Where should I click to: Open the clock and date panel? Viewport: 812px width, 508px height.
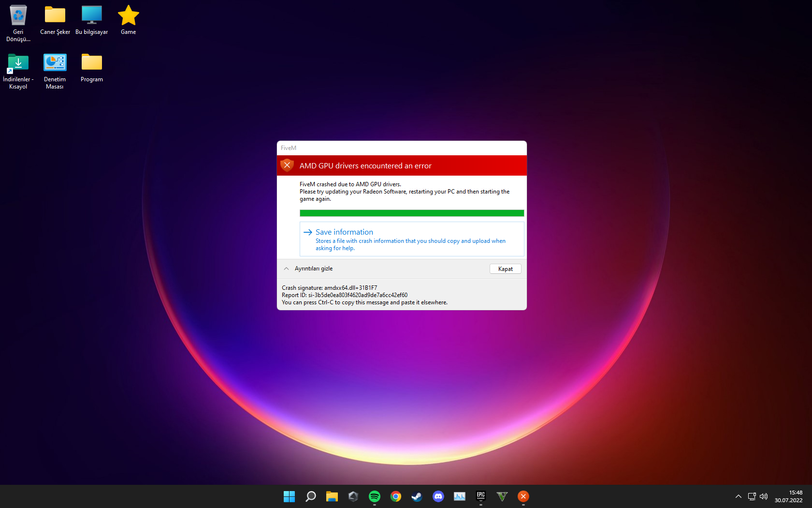(788, 496)
